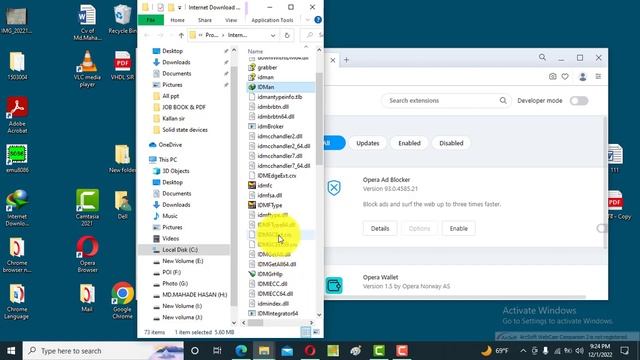Select JOB BOOK & PDF folder
This screenshot has width=640, height=360.
184,107
